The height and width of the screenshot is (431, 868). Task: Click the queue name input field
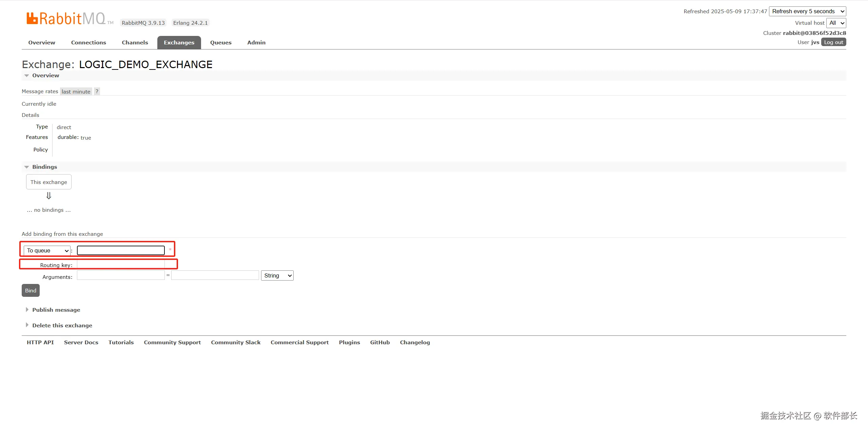tap(121, 251)
